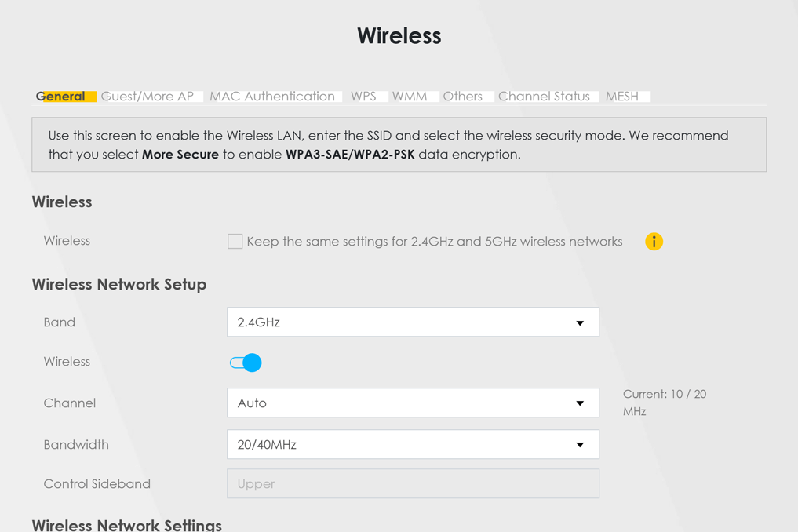Screen dimensions: 798x532
Task: Open the WMM tab
Action: [410, 97]
